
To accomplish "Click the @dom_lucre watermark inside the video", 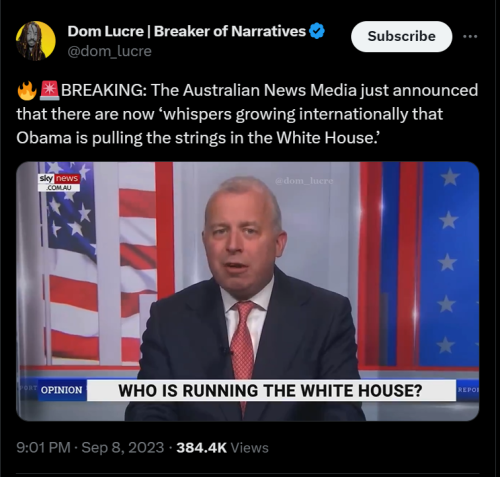I will pos(304,181).
